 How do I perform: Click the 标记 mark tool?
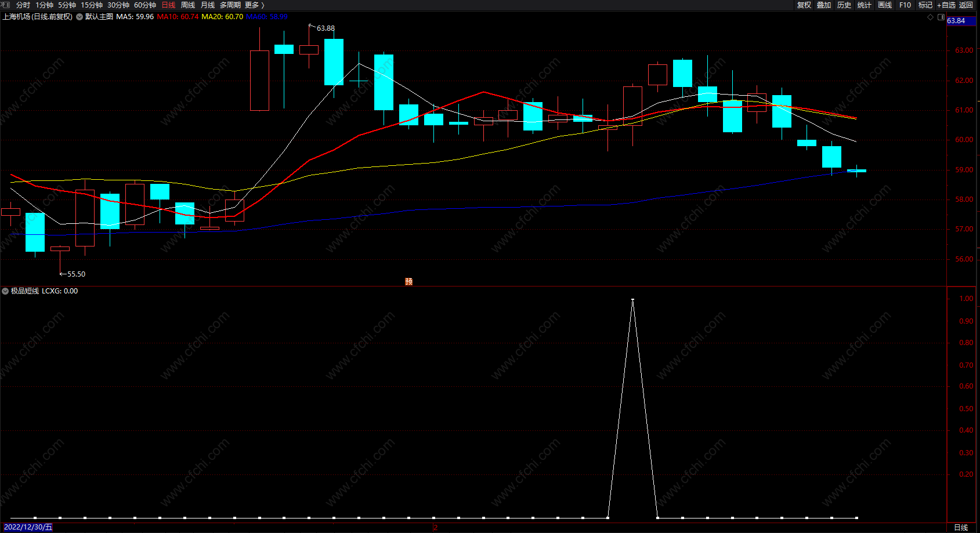(925, 5)
